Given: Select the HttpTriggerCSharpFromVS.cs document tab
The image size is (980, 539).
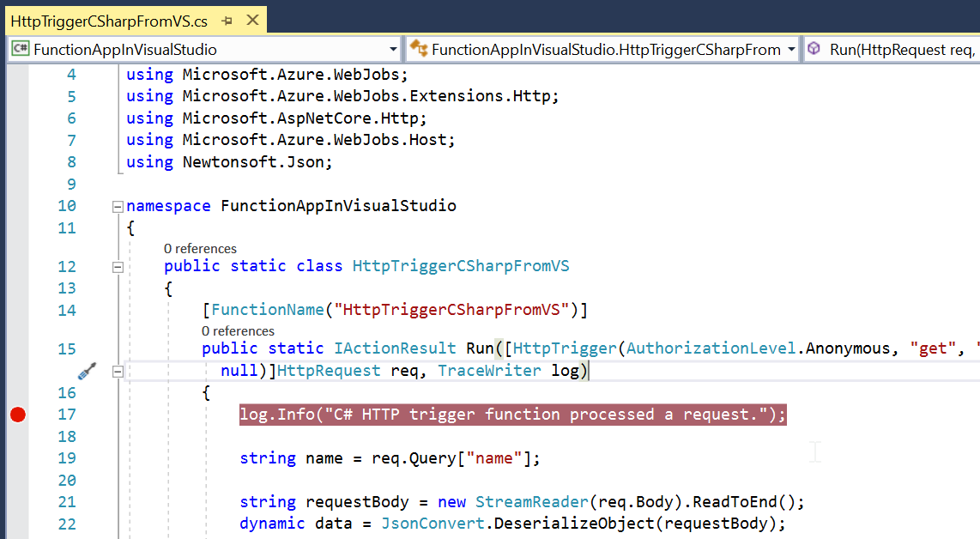Looking at the screenshot, I should 109,20.
